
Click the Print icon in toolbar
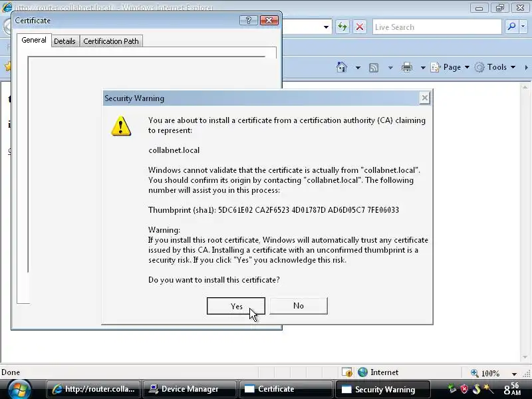(x=407, y=67)
